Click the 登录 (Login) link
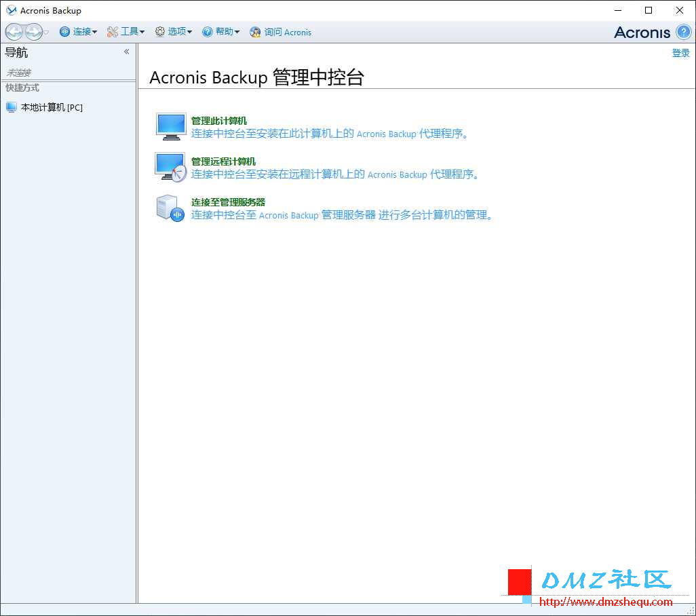Viewport: 696px width, 616px height. [x=680, y=53]
